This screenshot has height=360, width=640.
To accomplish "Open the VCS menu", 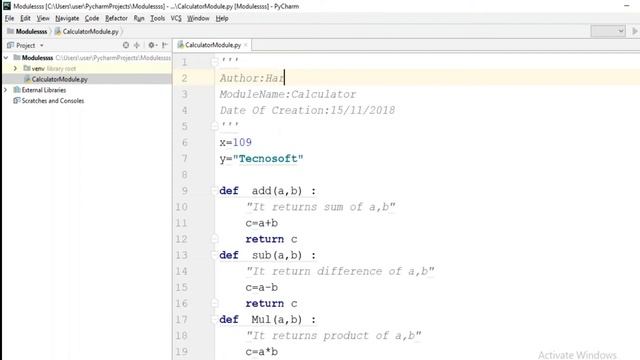I will pos(176,18).
